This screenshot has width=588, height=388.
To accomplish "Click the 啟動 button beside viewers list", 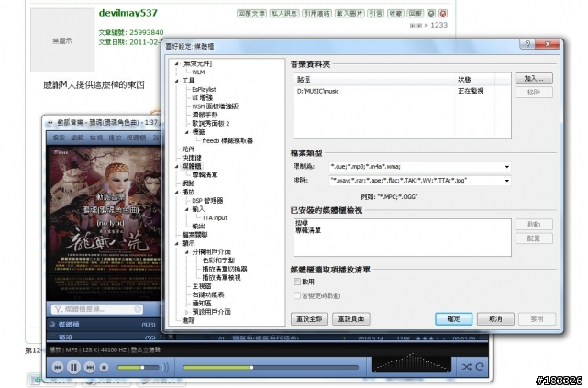I will tap(534, 225).
